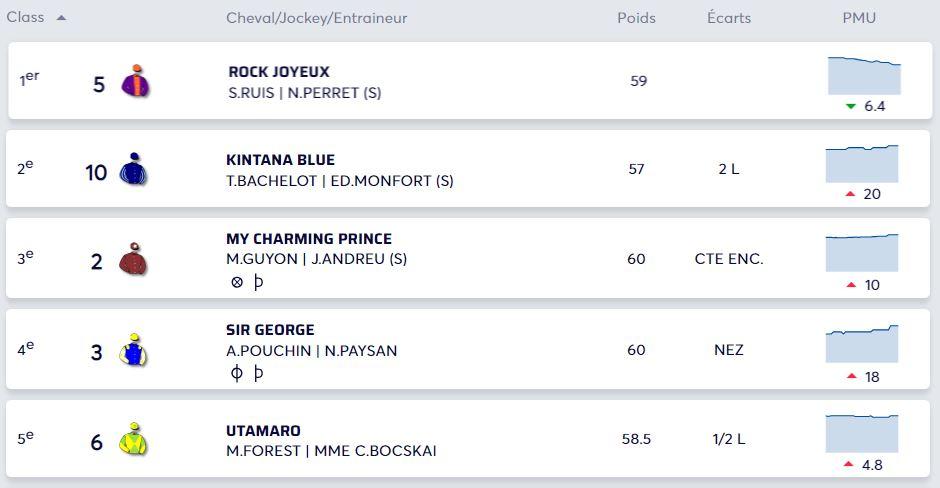The width and height of the screenshot is (940, 488).
Task: Click the phi-shaped equipment icon under Sir George
Action: [237, 373]
